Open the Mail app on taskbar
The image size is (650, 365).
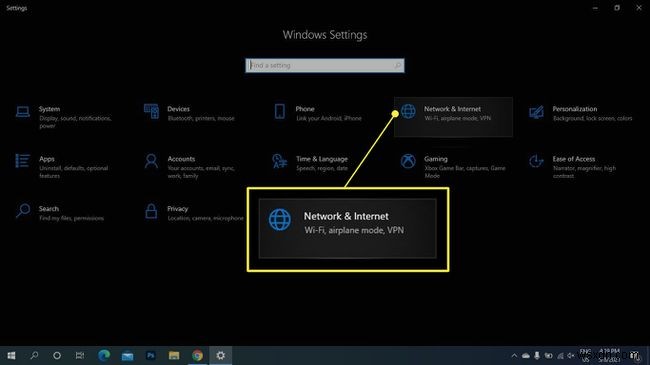point(127,355)
